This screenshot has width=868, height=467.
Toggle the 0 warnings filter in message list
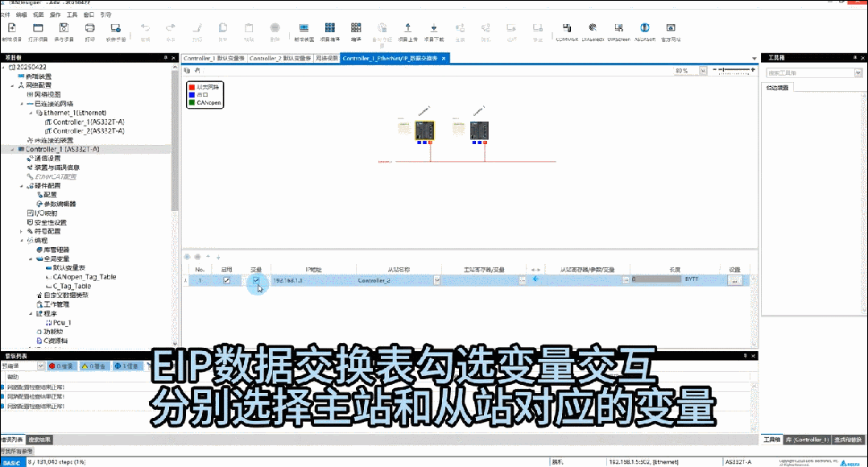pos(93,366)
